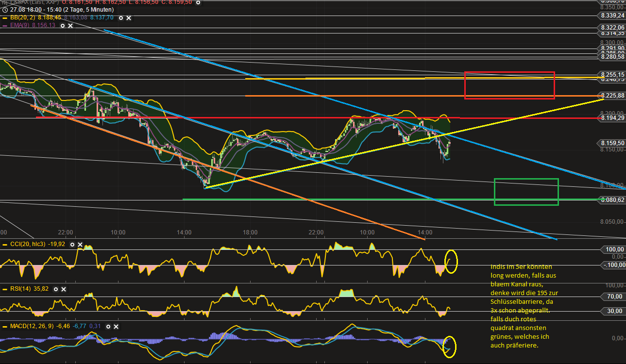Viewport: 626px width, 364px height.
Task: Open the CCI(20, hlc3) indicator settings
Action: point(72,244)
